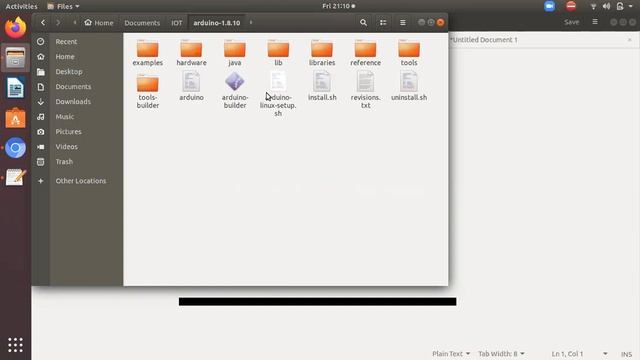Open the Plain Text language dropdown

click(451, 353)
